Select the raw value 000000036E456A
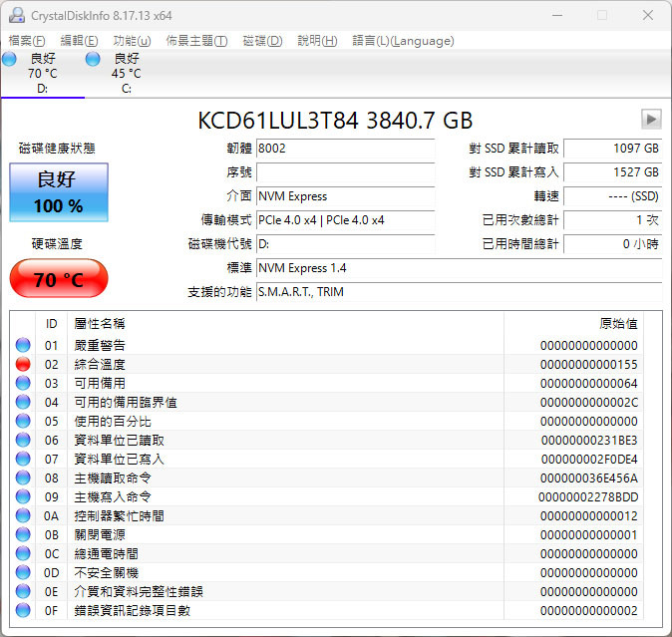Image resolution: width=672 pixels, height=637 pixels. click(589, 478)
